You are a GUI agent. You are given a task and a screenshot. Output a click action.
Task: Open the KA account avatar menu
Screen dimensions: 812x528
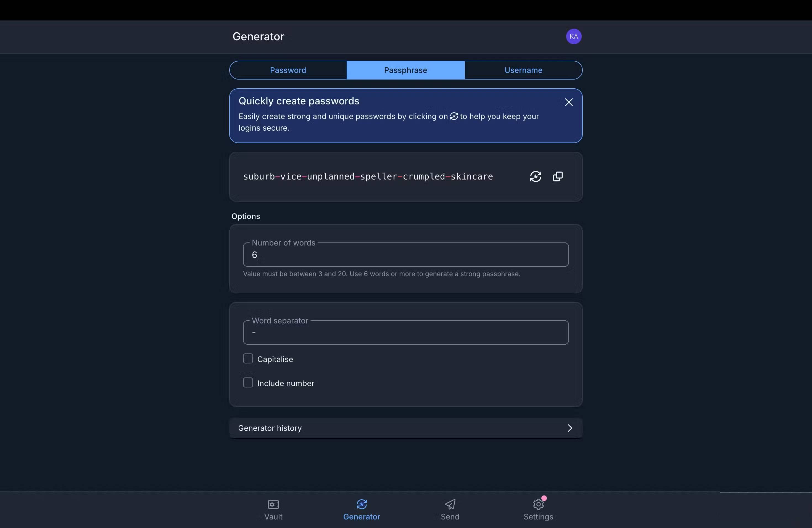point(574,36)
